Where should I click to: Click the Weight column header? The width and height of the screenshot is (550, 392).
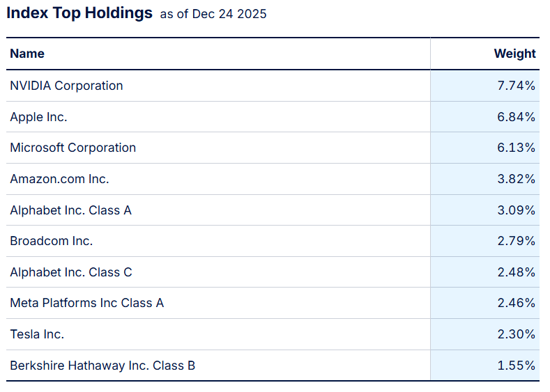coord(514,54)
